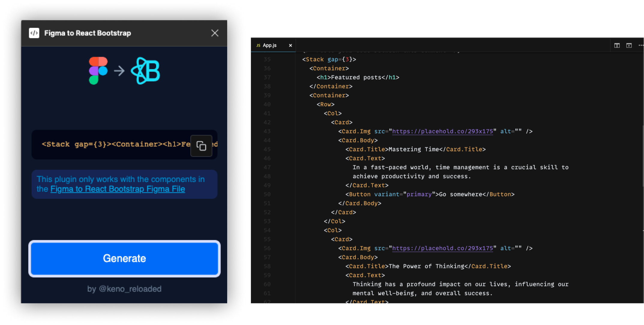
Task: Select the App.js editor tab
Action: coord(273,45)
